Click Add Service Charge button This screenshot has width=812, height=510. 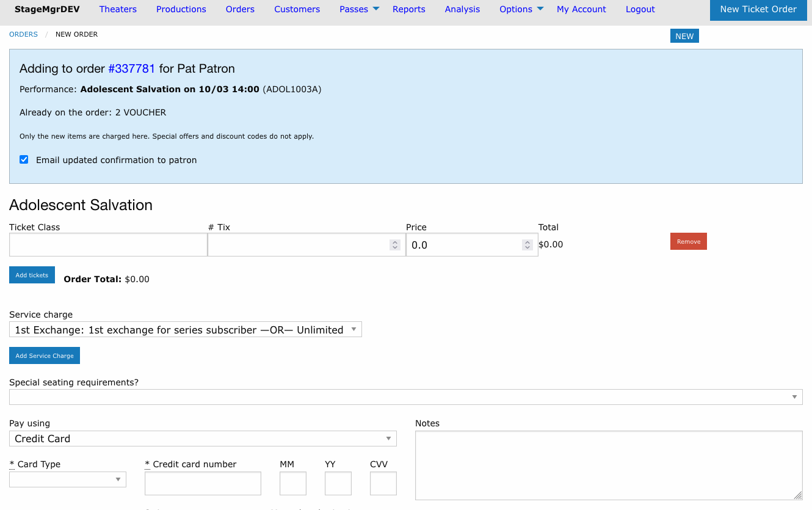click(45, 355)
